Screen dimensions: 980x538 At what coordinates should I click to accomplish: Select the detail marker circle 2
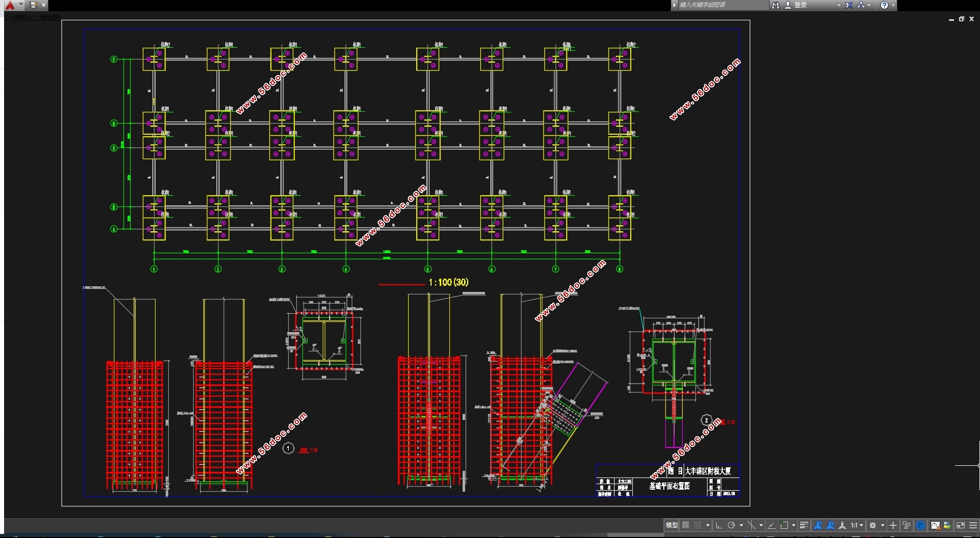click(x=706, y=420)
